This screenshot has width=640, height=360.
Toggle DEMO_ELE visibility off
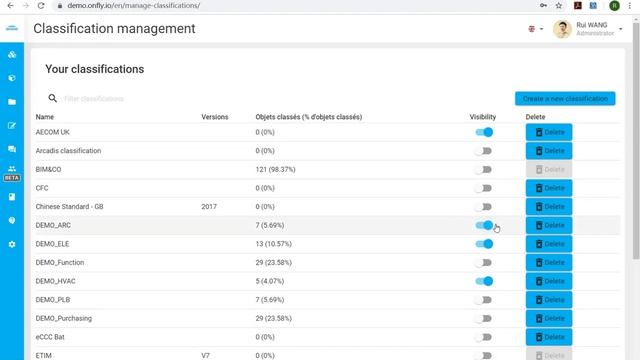[x=484, y=244]
